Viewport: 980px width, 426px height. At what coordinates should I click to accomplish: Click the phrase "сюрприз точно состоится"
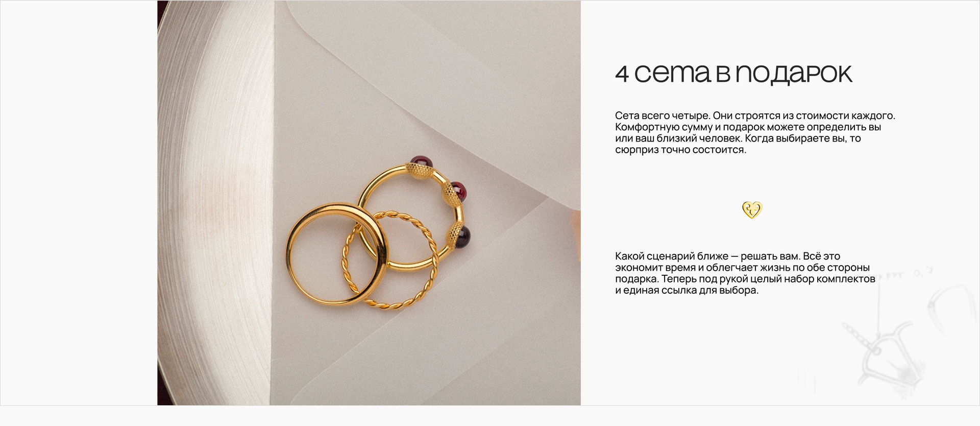click(x=680, y=150)
